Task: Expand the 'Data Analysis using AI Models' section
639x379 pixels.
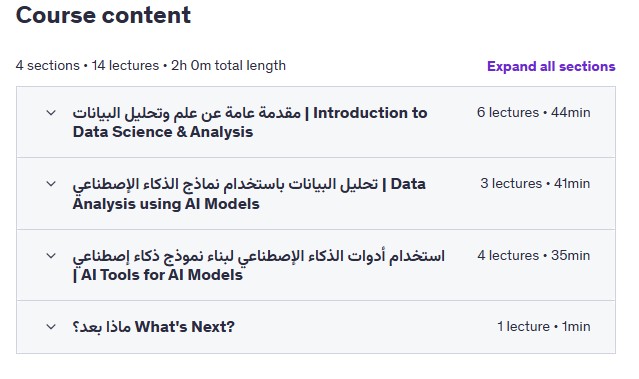Action: tap(316, 194)
